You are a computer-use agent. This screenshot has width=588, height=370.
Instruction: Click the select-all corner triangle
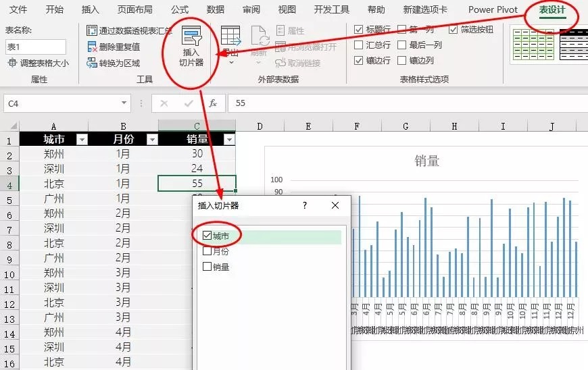tap(14, 126)
